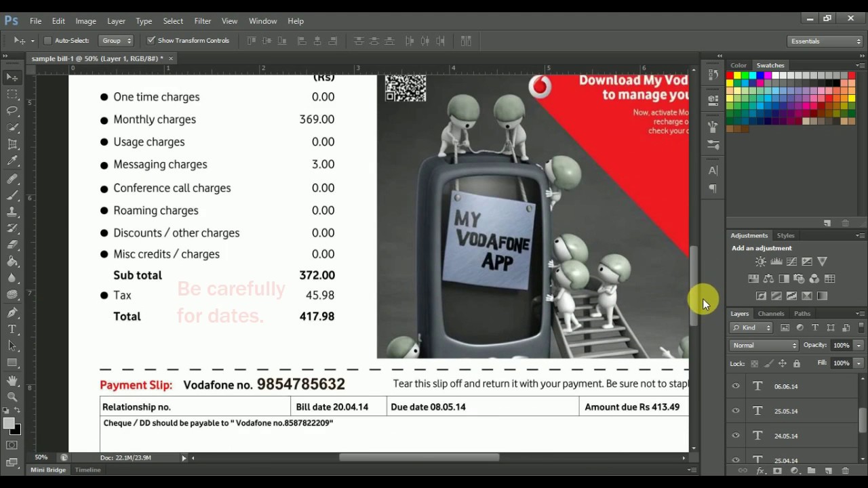Add a Levels adjustment
The width and height of the screenshot is (868, 488).
coord(776,262)
